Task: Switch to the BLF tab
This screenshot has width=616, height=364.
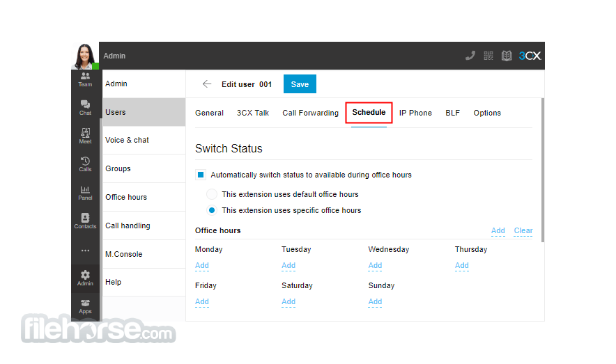Action: point(452,113)
